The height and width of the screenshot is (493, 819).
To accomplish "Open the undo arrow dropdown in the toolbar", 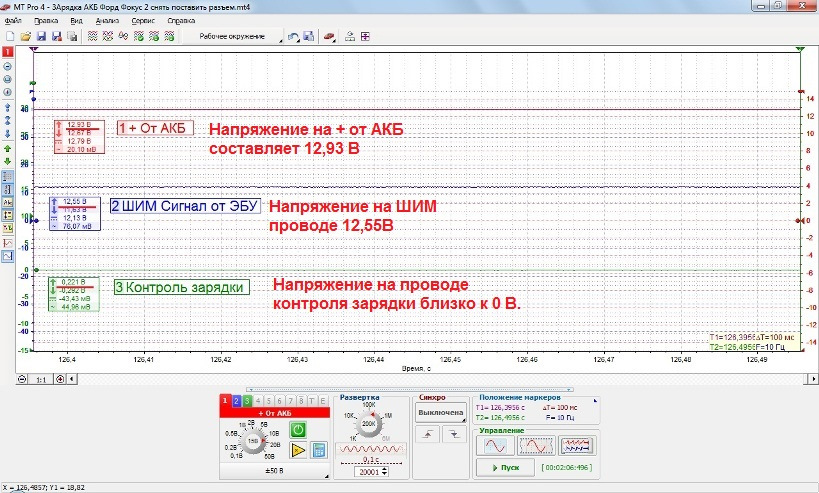I will click(x=294, y=37).
